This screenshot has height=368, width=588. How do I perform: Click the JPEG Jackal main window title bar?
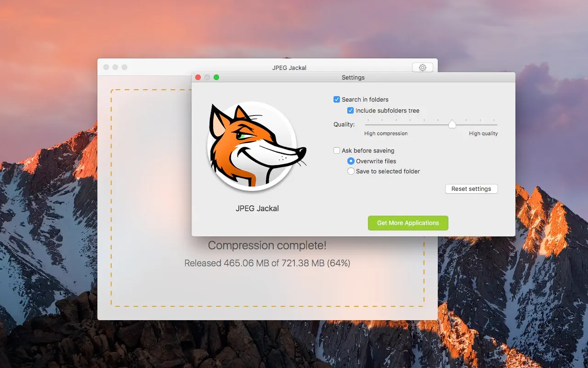coord(288,67)
